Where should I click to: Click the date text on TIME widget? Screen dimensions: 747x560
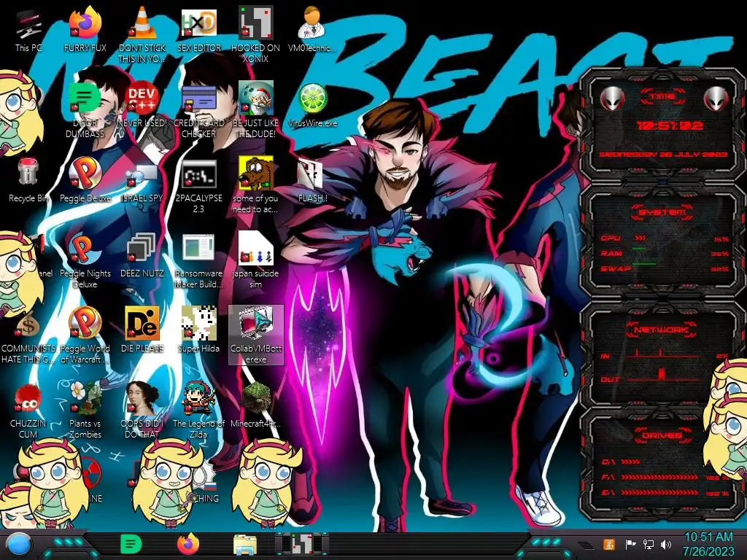pos(663,155)
